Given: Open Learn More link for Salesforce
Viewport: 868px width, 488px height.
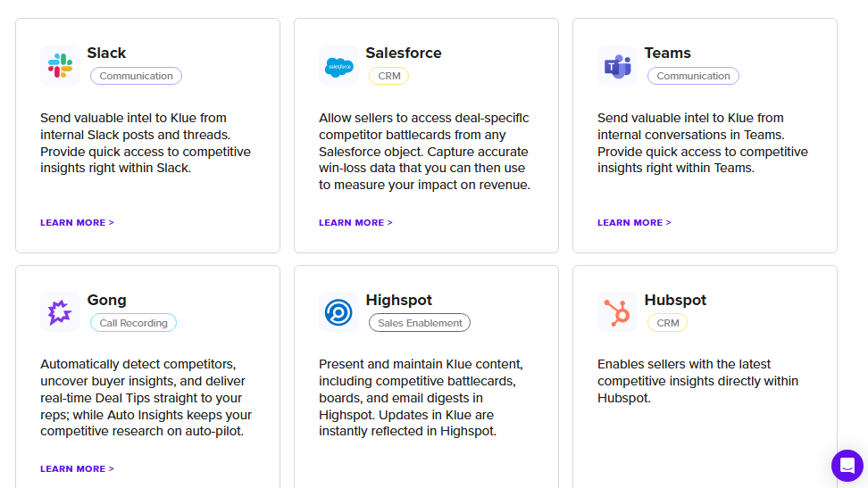Looking at the screenshot, I should click(x=355, y=222).
